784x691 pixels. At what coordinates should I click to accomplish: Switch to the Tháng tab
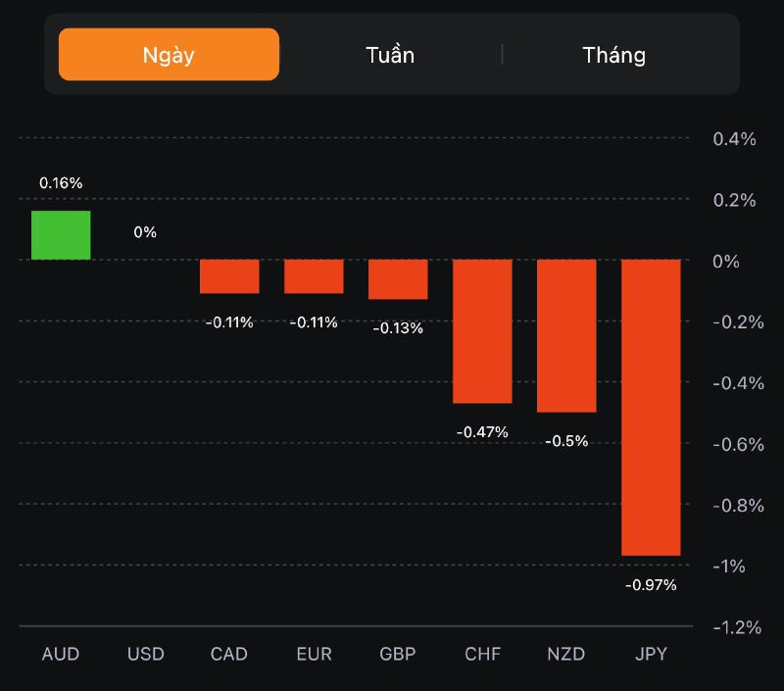(x=614, y=54)
